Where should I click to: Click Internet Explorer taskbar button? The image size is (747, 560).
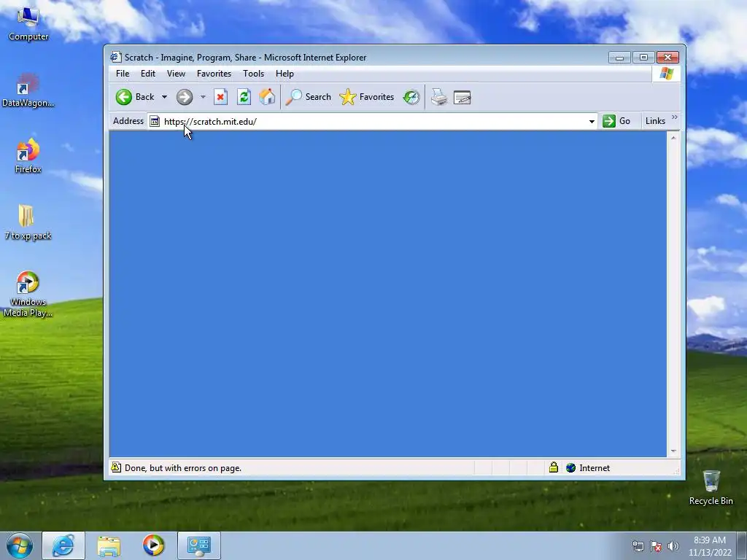pyautogui.click(x=63, y=545)
